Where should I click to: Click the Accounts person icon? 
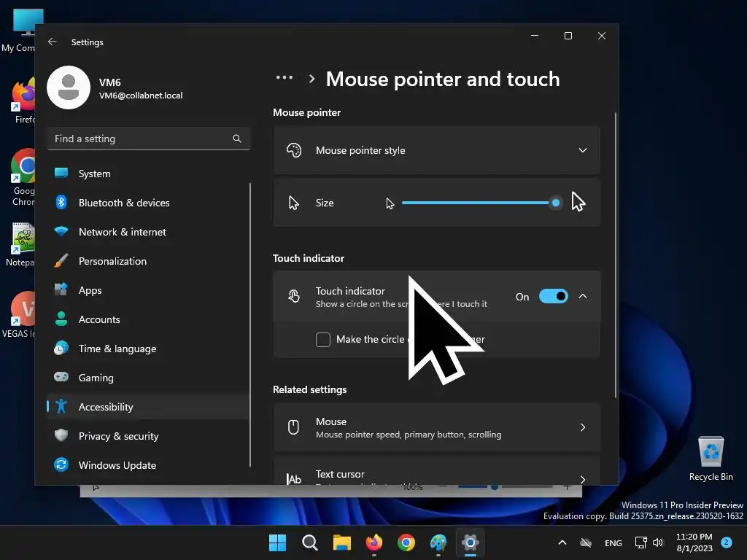[61, 319]
